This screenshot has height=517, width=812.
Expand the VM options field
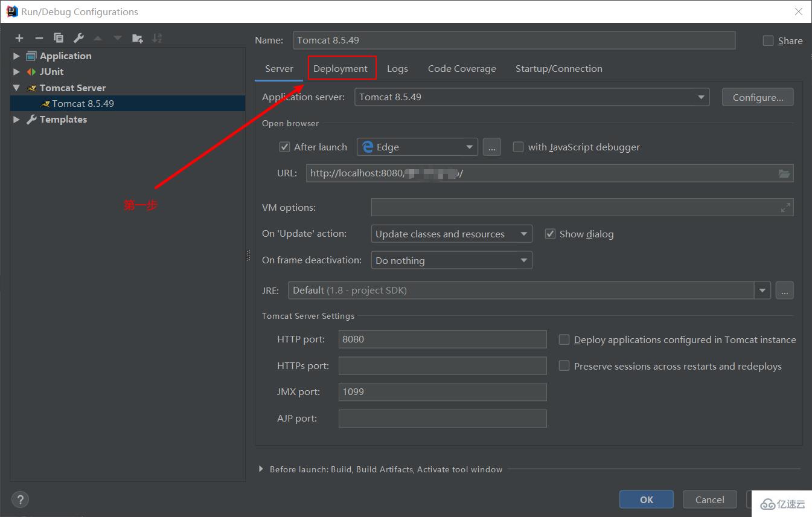pyautogui.click(x=785, y=207)
